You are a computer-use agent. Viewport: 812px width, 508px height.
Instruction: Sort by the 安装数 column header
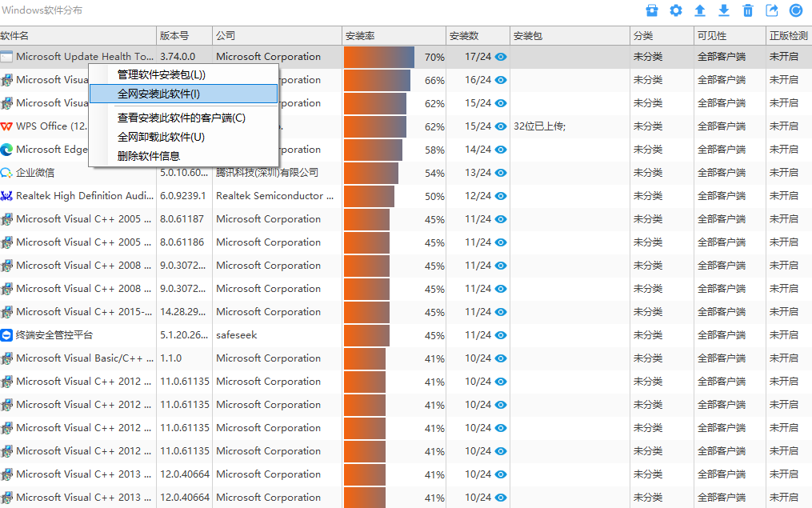(478, 36)
